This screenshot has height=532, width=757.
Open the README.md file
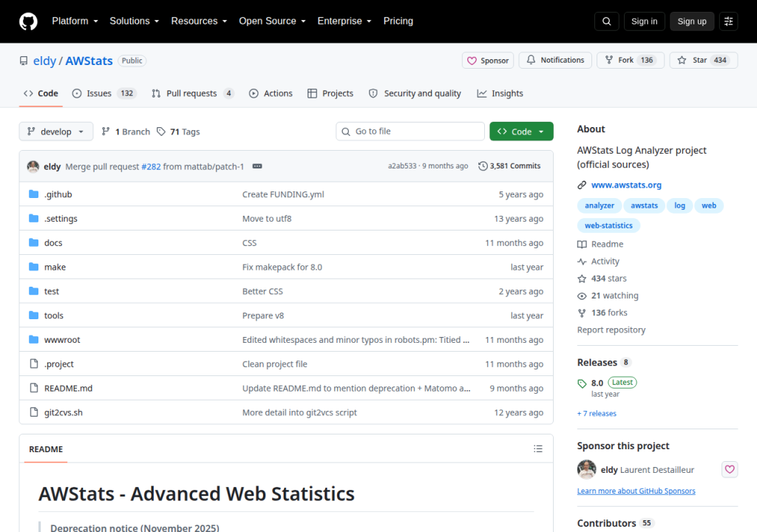pos(68,388)
